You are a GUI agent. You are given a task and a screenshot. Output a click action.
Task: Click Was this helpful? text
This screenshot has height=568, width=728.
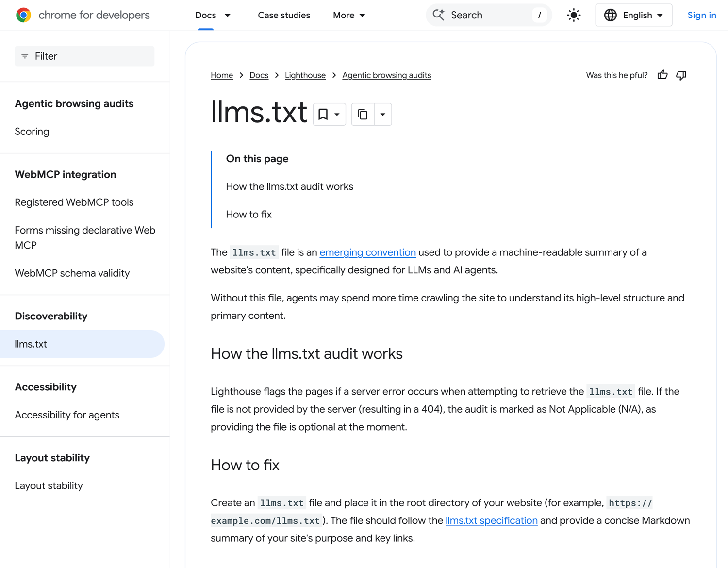coord(617,75)
